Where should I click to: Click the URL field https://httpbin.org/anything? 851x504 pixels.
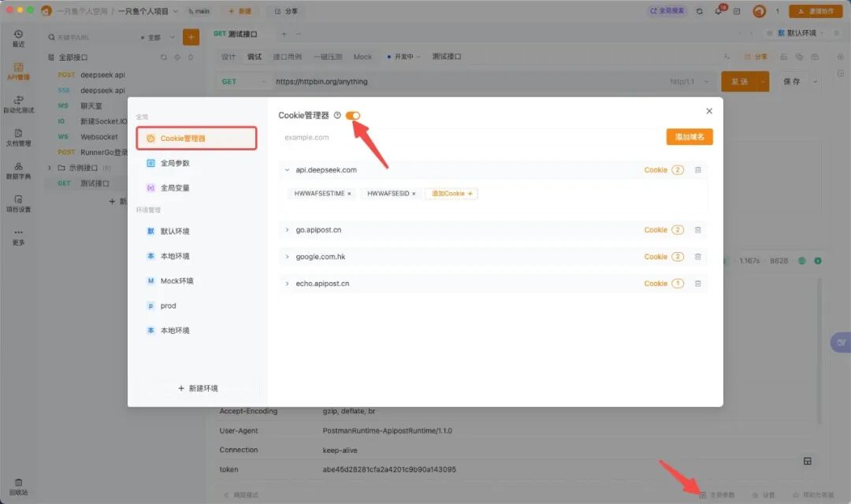(321, 81)
